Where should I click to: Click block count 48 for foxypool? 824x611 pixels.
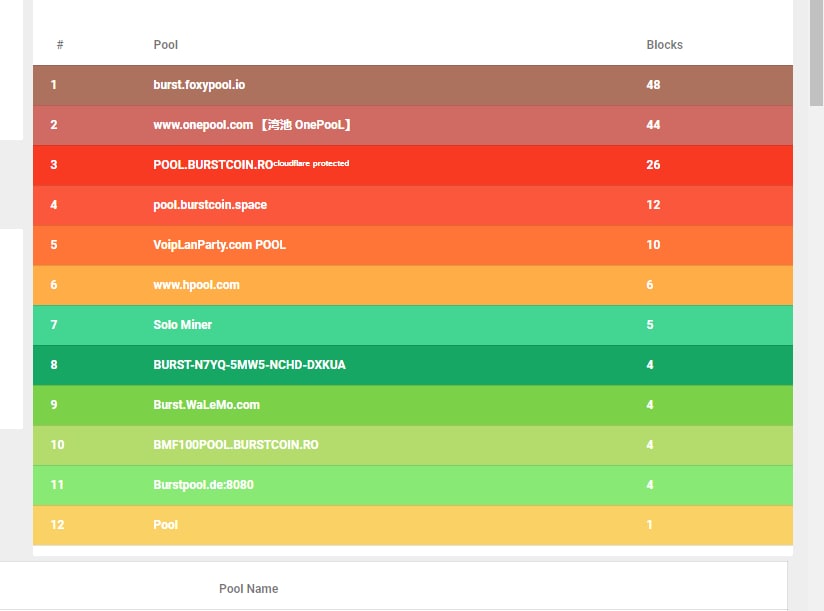point(653,85)
